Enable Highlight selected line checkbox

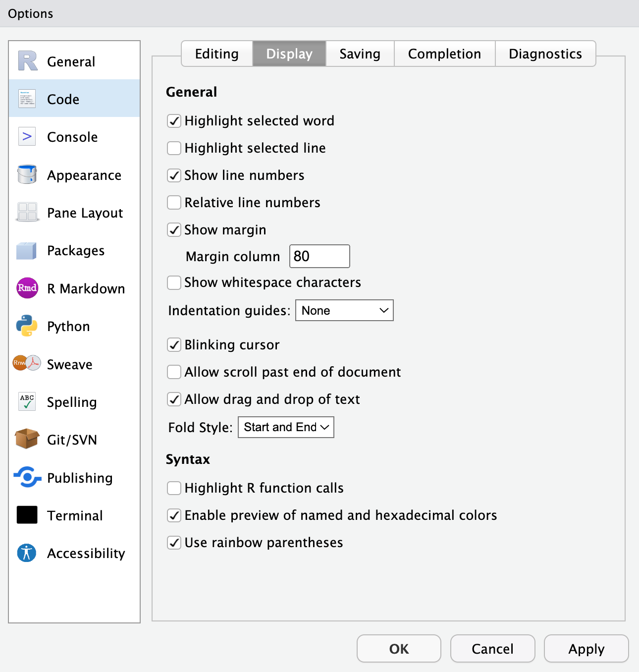pos(174,148)
